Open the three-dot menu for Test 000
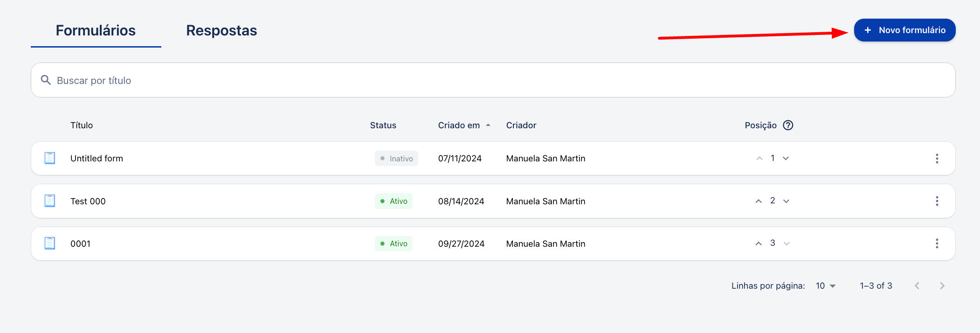The width and height of the screenshot is (980, 333). point(937,201)
